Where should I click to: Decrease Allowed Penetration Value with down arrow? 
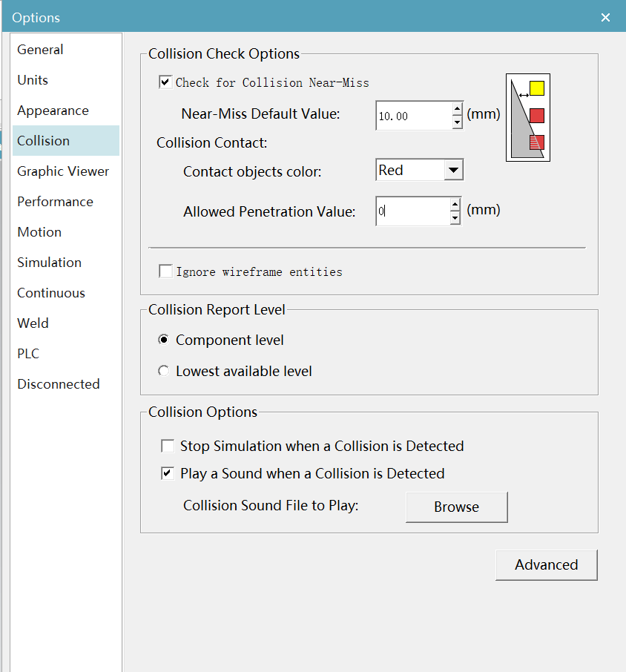[x=455, y=218]
